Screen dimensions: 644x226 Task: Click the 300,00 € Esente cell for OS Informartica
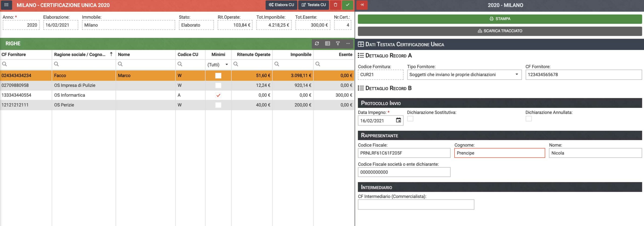[x=334, y=95]
